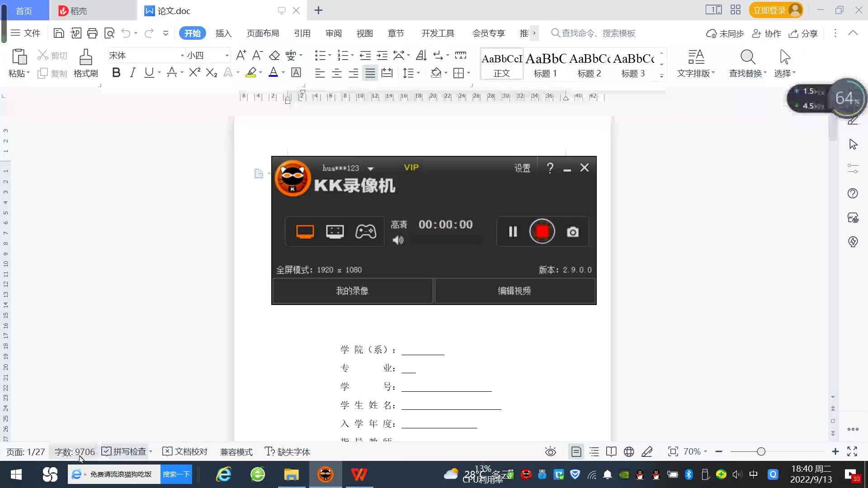Click 编辑视频 button in KK recorder
Screen dimensions: 868x488
click(514, 291)
